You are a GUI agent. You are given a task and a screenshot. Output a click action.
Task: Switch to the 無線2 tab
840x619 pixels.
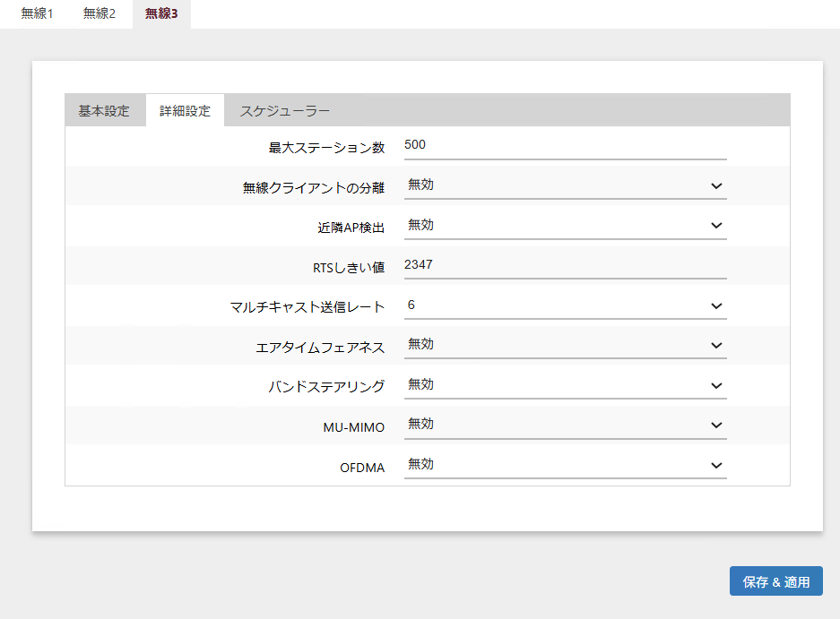(100, 14)
